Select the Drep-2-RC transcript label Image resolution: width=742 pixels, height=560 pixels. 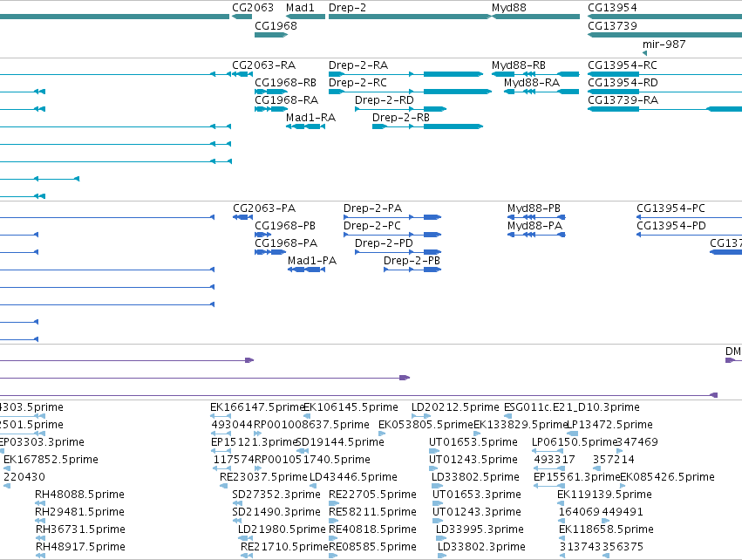point(357,83)
